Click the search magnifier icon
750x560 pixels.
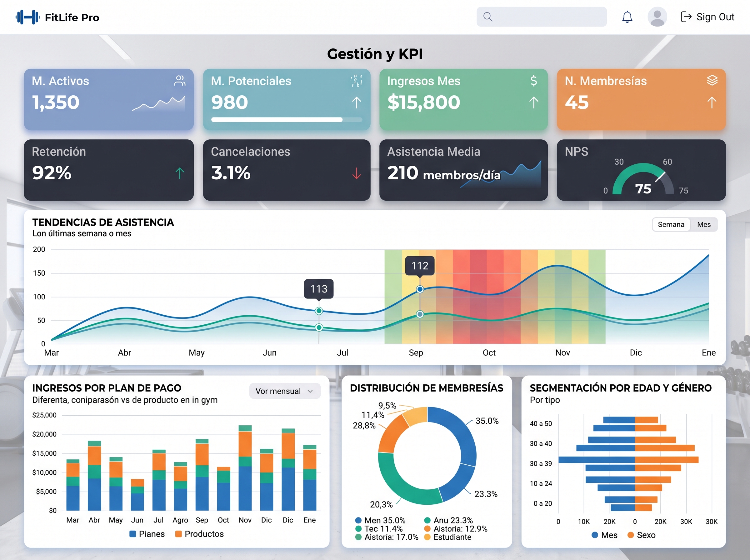[x=488, y=17]
